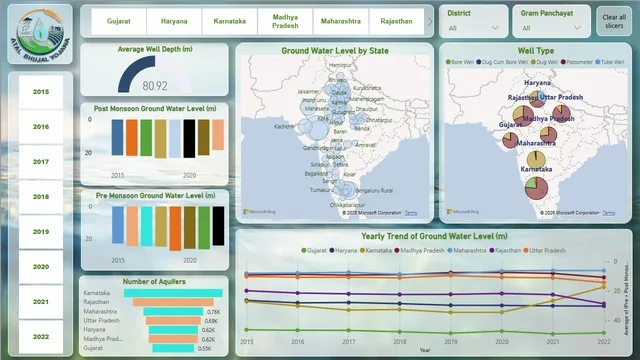Screen dimensions: 640x360
Task: Filter by year 2017
Action: point(41,162)
